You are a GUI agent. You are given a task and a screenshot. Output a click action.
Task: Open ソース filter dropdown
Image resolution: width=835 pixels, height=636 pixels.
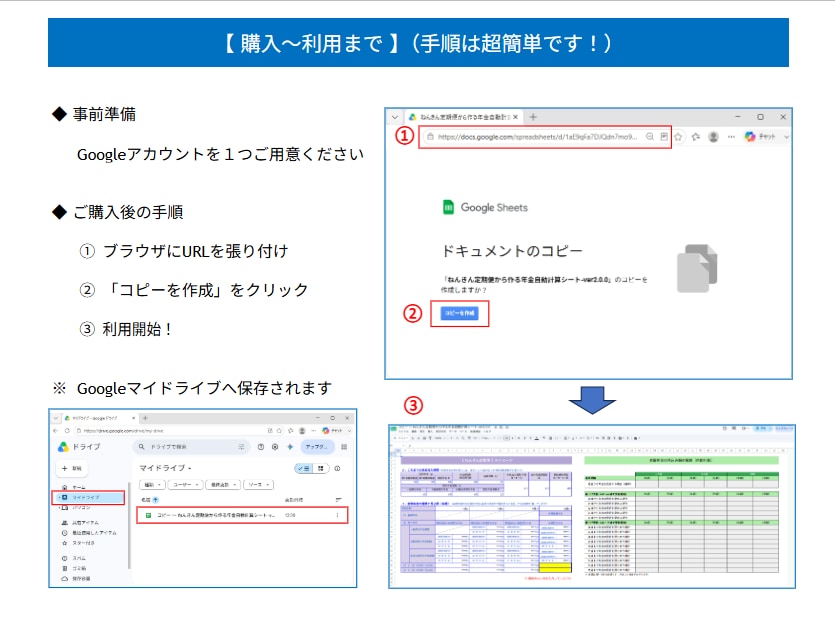point(258,485)
